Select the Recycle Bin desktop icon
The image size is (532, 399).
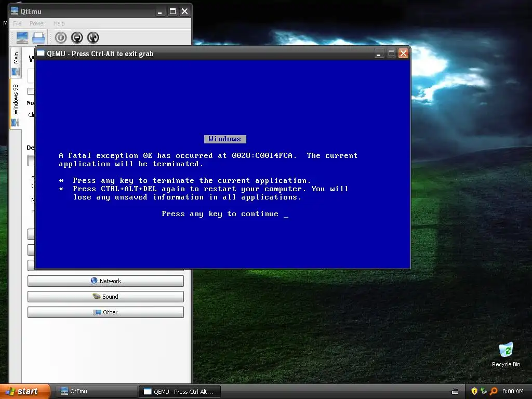point(506,355)
